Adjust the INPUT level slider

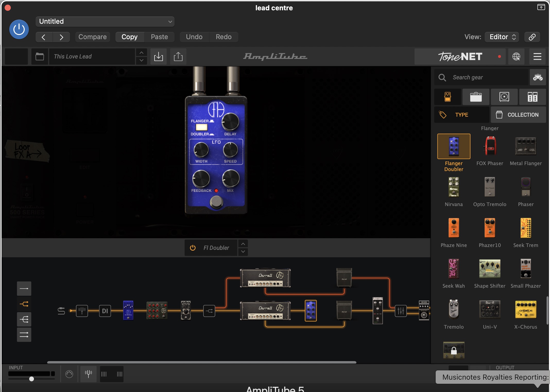tap(31, 379)
